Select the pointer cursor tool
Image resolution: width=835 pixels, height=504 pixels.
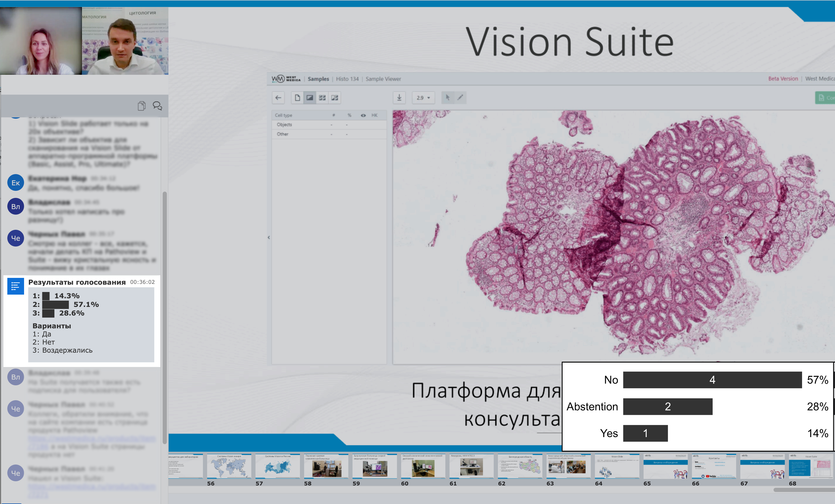point(448,98)
